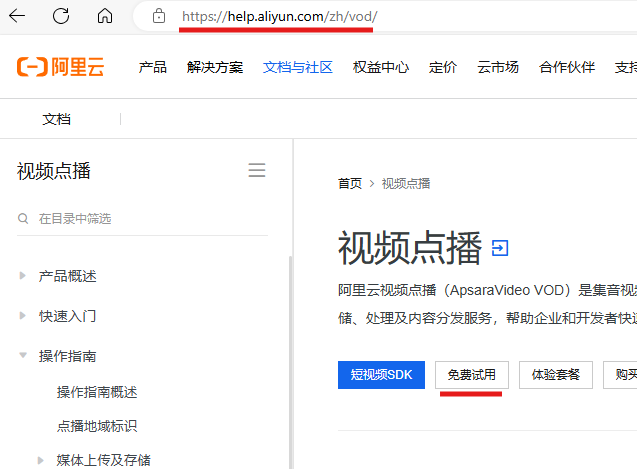Screen dimensions: 637x469
Task: Open the 操作指南 sidebar entry
Action: click(x=67, y=356)
